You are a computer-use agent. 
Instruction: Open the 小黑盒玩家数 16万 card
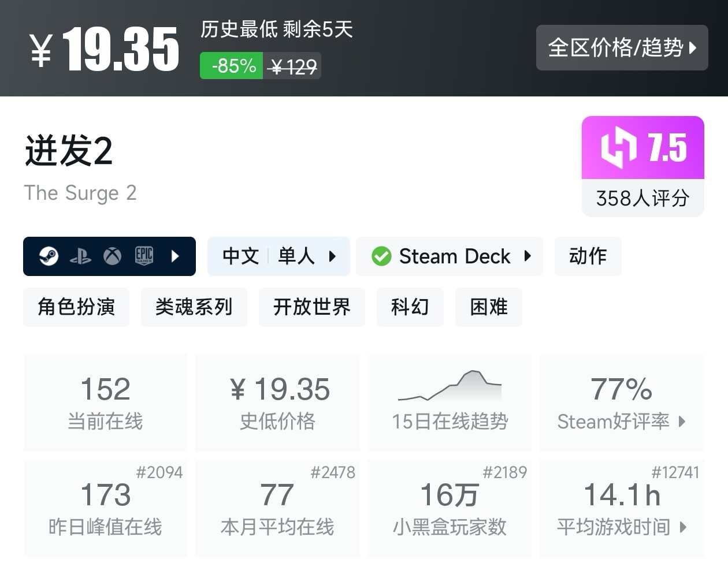tap(450, 508)
